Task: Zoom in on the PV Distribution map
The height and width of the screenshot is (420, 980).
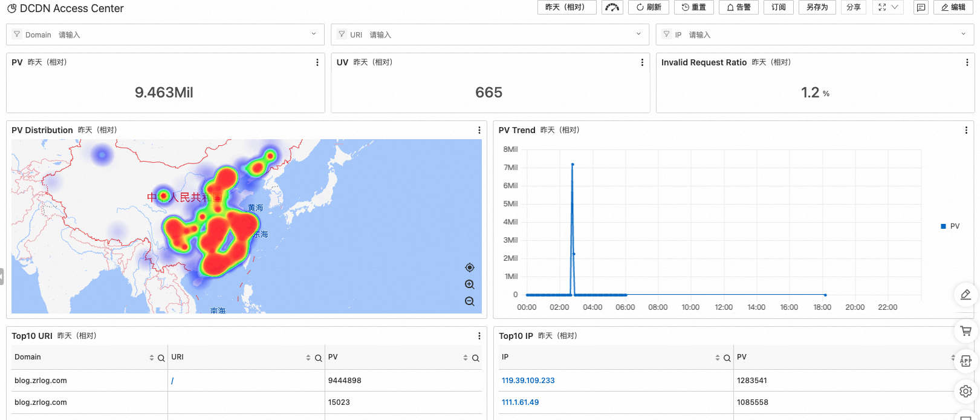Action: (x=470, y=284)
